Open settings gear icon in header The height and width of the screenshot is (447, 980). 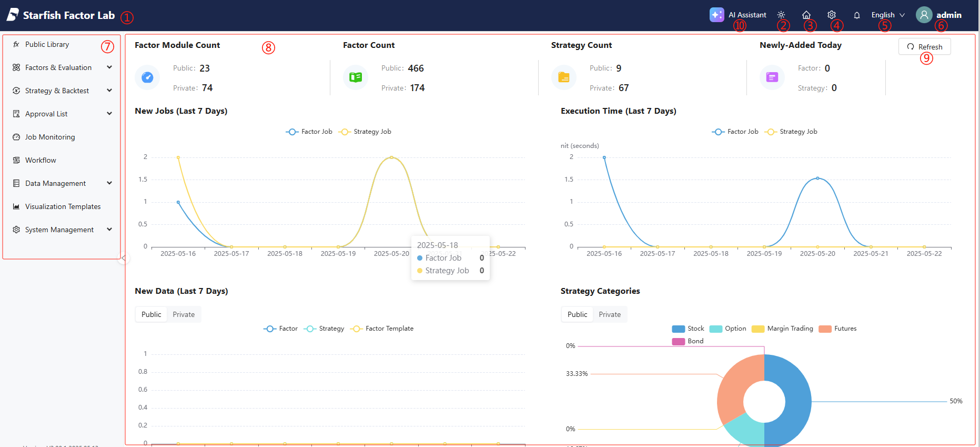(x=831, y=15)
